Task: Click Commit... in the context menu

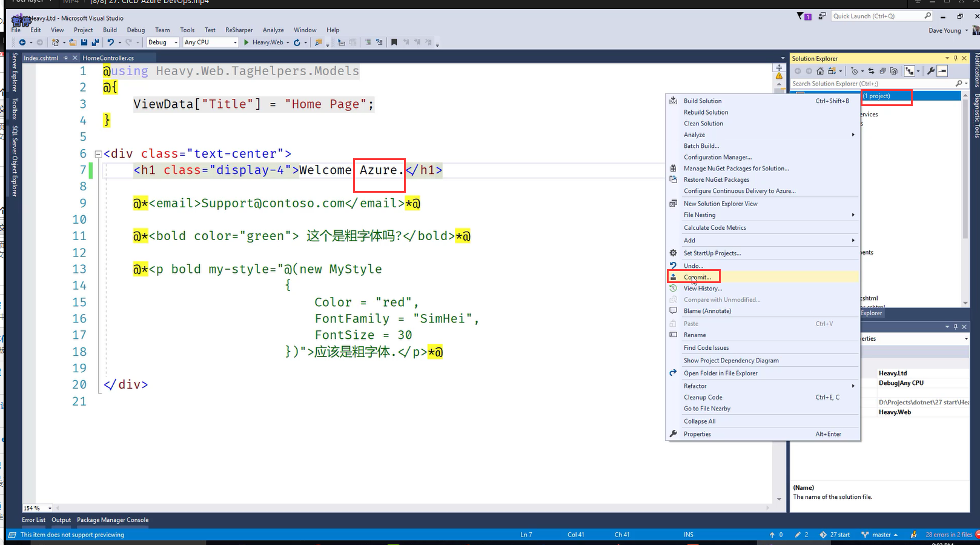Action: (x=697, y=277)
